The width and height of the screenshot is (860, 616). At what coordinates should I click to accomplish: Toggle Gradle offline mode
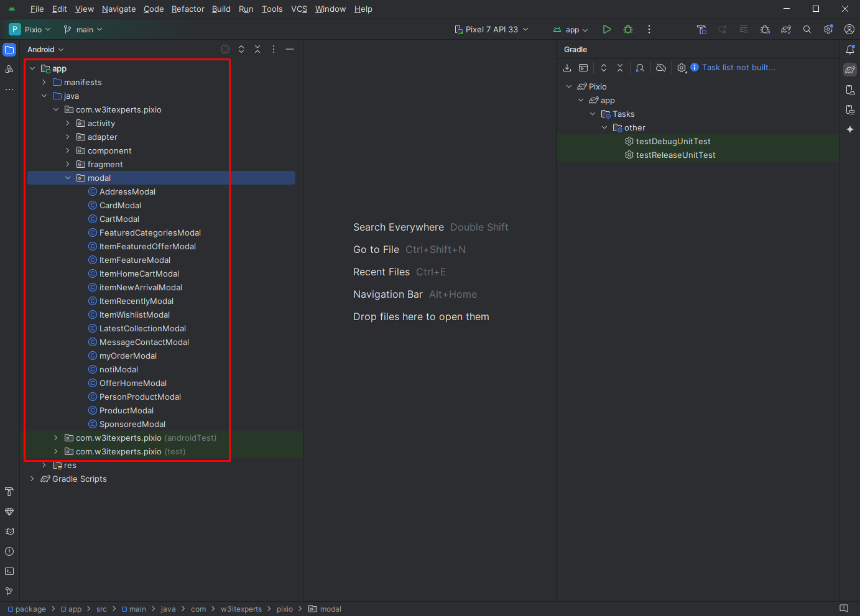(x=661, y=68)
